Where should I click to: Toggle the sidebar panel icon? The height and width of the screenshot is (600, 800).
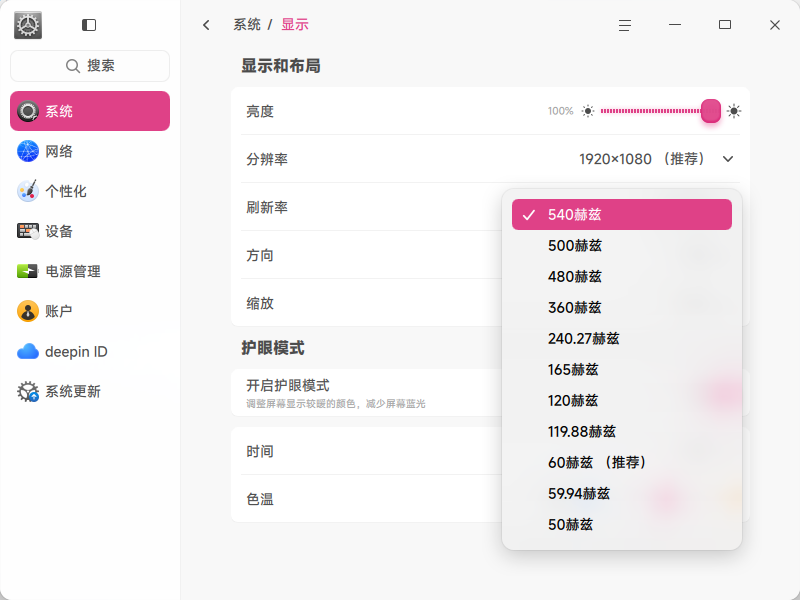(89, 25)
